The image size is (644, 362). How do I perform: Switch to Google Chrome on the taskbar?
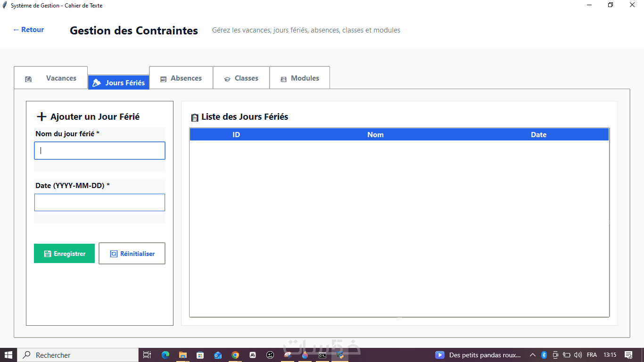[235, 355]
